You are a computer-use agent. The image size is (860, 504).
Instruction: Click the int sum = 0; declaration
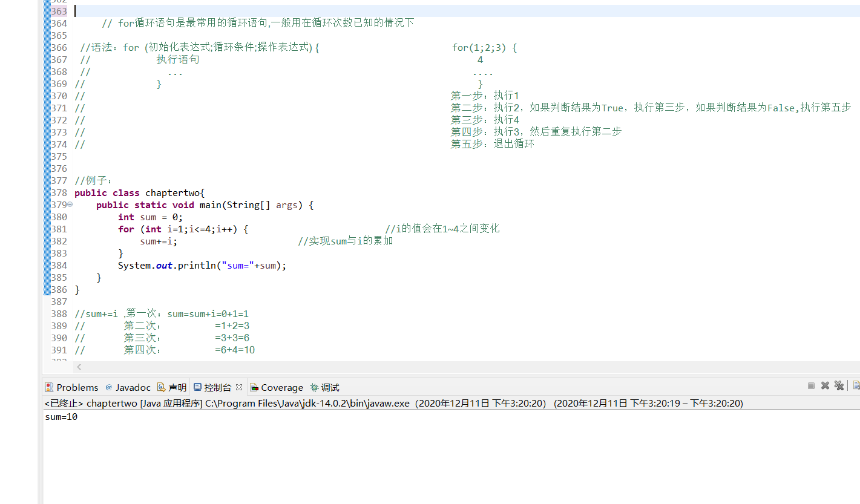(x=150, y=217)
